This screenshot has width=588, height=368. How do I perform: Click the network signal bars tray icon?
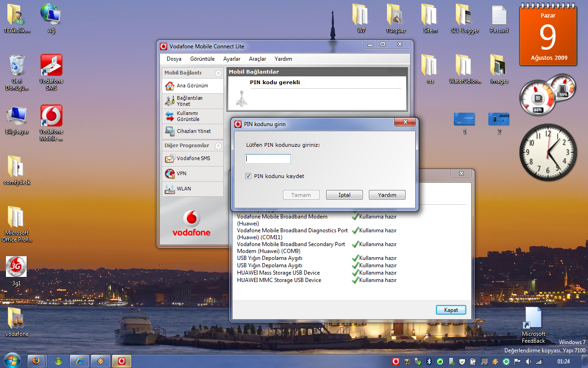[539, 362]
